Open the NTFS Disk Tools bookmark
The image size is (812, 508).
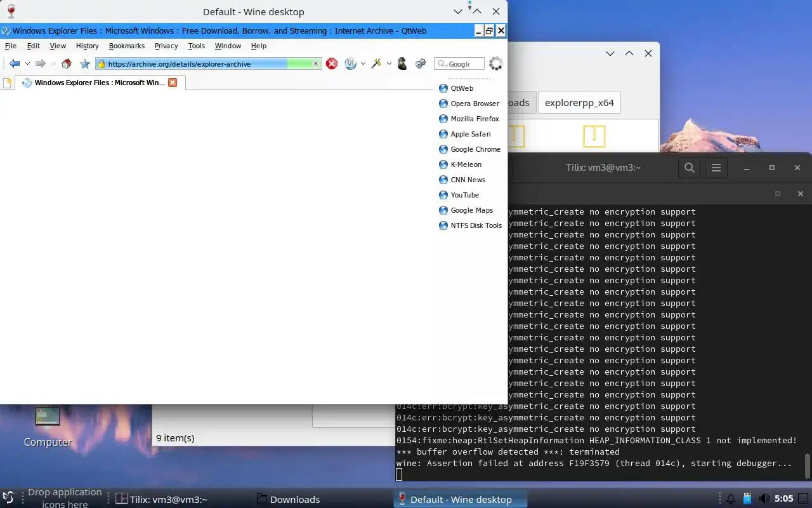[x=470, y=225]
